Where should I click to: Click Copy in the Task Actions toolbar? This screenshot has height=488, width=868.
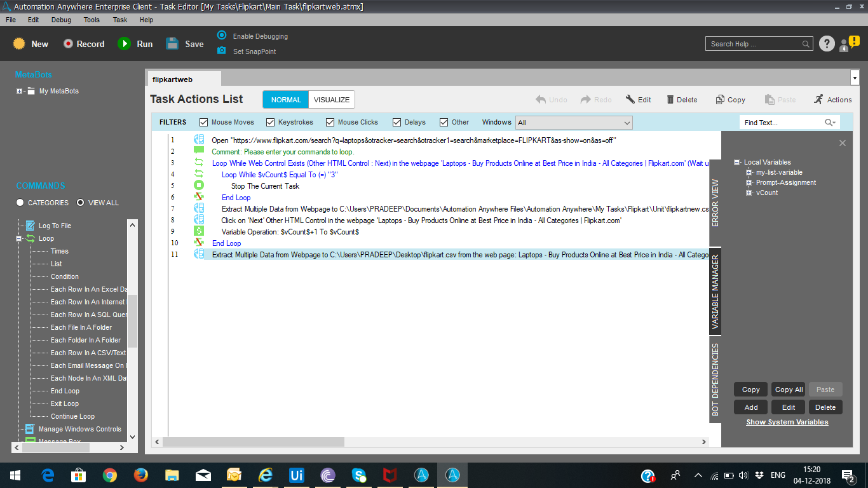730,100
